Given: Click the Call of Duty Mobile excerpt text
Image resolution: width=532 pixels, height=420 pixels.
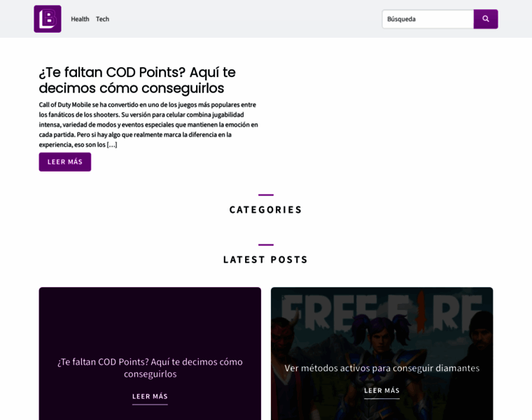Looking at the screenshot, I should [x=148, y=119].
